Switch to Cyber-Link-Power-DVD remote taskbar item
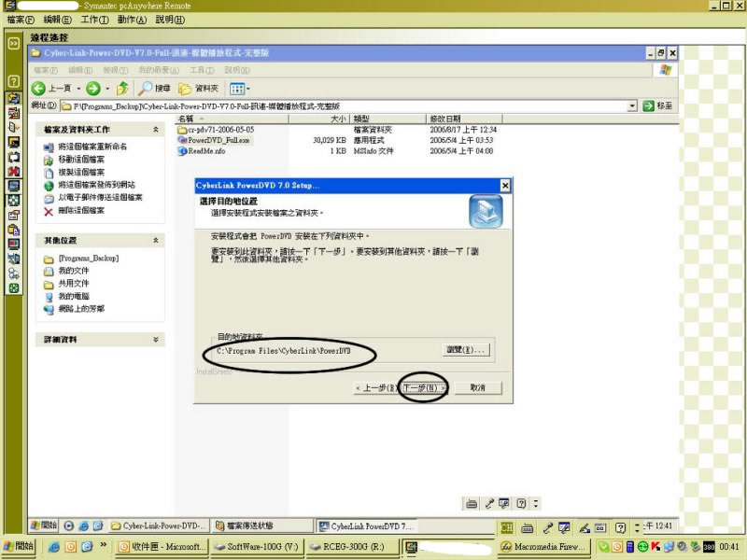 pyautogui.click(x=159, y=525)
